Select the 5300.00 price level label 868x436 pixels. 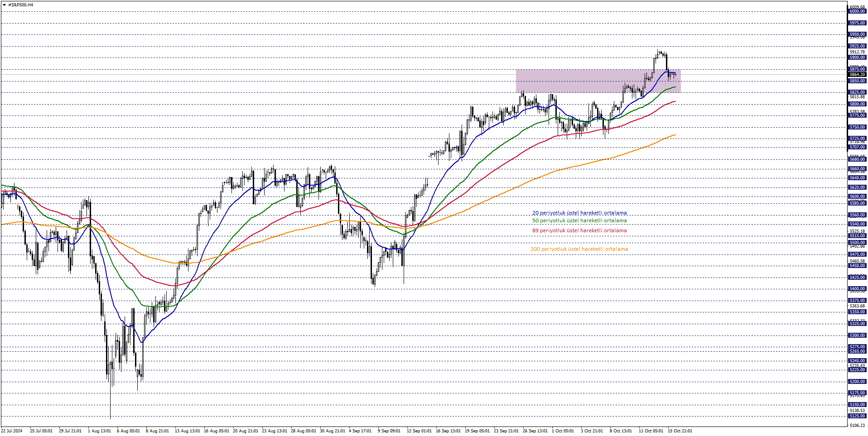click(x=857, y=335)
